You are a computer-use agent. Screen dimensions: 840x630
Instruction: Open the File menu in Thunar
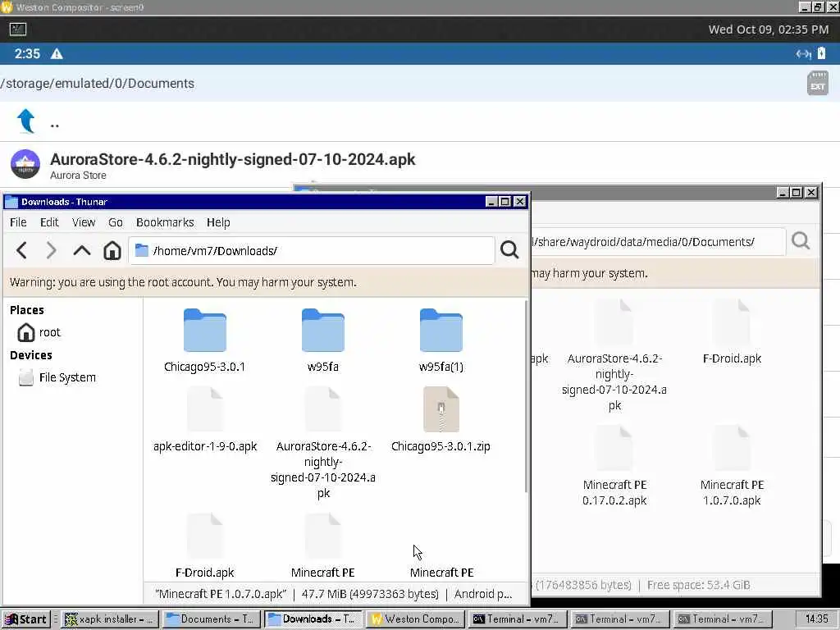point(18,222)
